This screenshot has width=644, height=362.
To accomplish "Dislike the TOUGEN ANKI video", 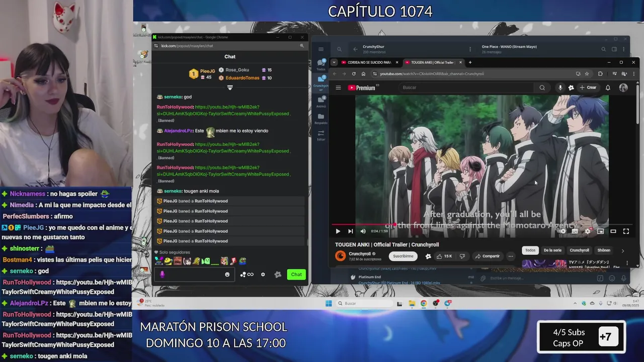I will pos(462,256).
